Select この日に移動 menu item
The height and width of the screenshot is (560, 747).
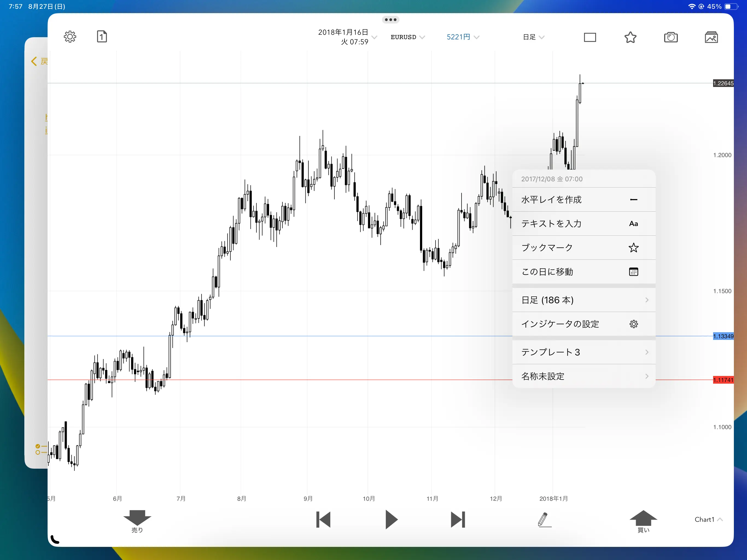[x=583, y=272]
